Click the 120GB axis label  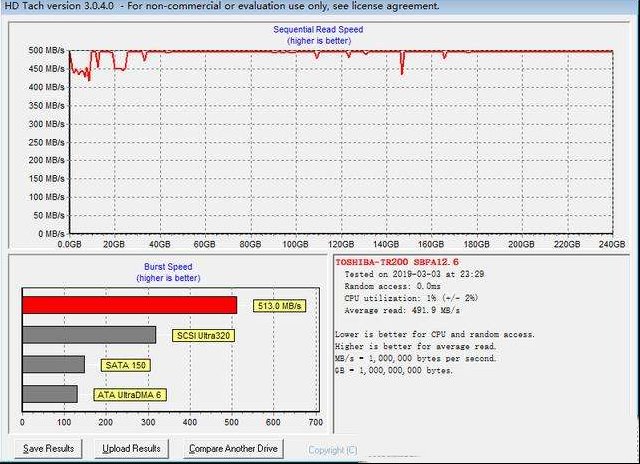[341, 244]
